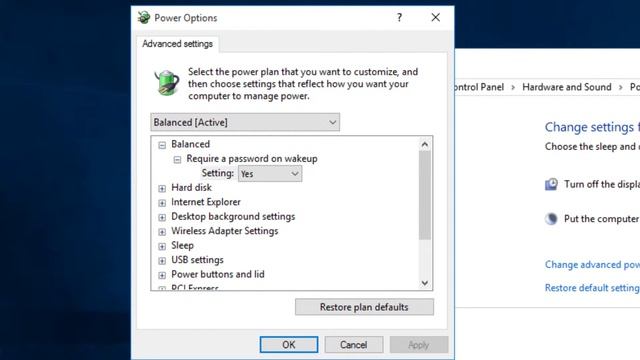
Task: Expand the Sleep node
Action: point(162,246)
